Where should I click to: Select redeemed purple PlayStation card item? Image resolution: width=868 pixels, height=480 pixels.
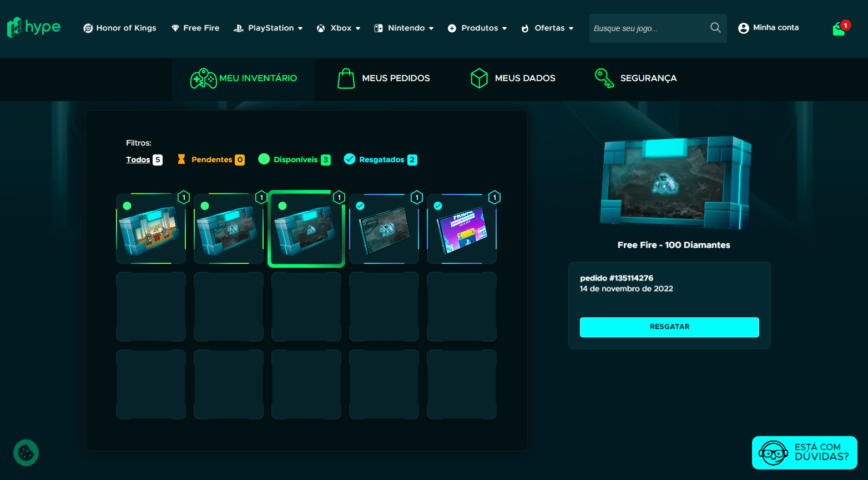click(x=462, y=229)
